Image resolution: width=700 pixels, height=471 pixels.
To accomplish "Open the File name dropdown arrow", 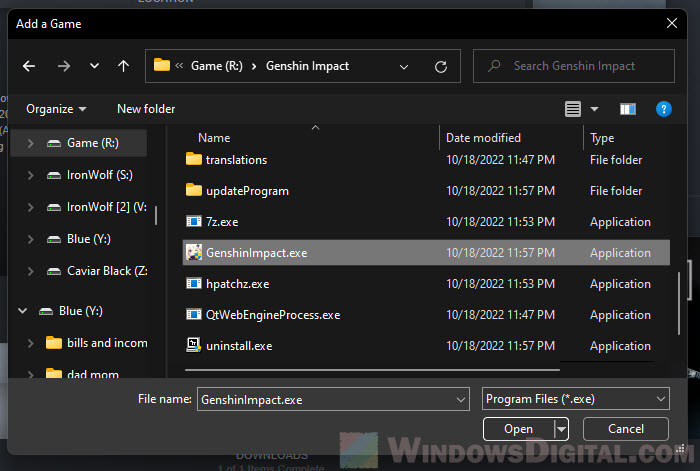I will [x=461, y=400].
